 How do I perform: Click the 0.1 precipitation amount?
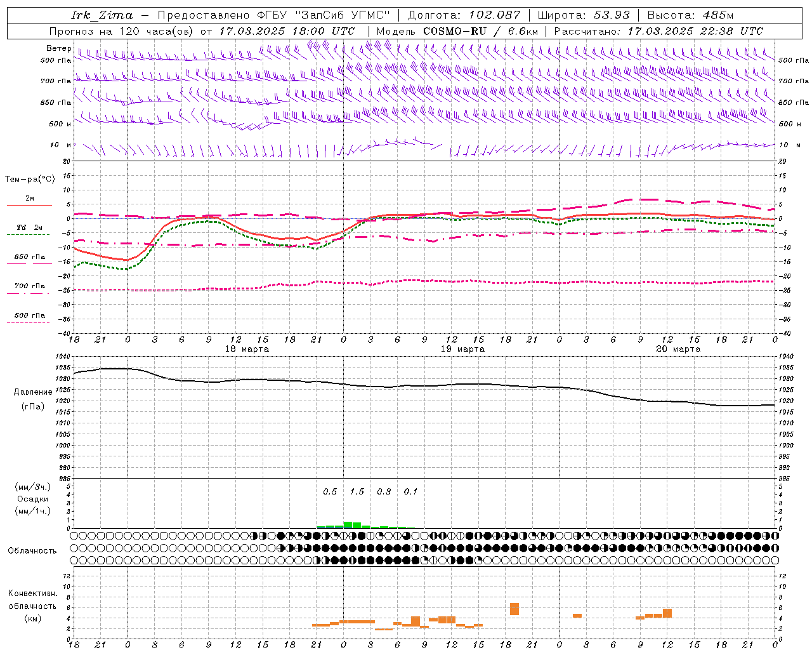411,492
